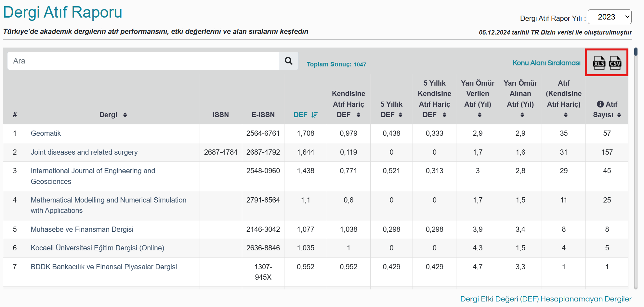The height and width of the screenshot is (307, 644).
Task: Sort by Dergi column arrows
Action: pos(125,115)
